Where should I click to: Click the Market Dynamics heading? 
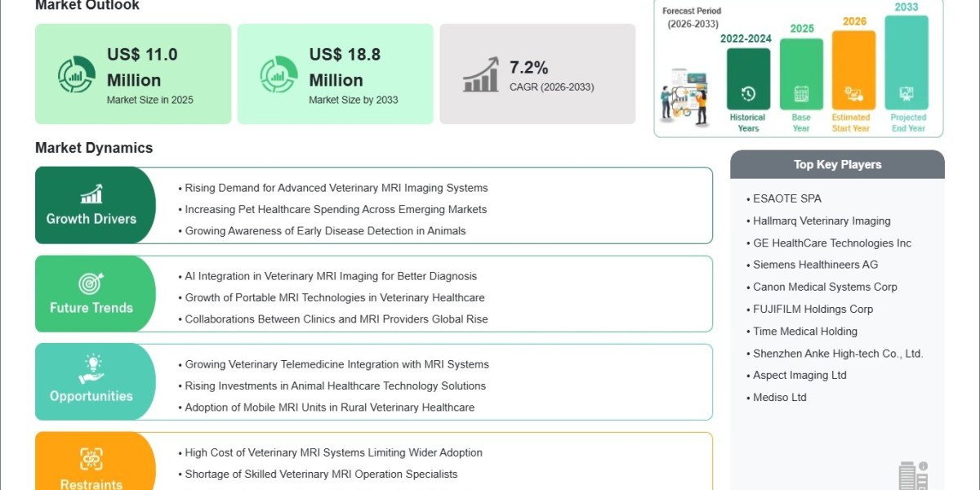coord(94,148)
